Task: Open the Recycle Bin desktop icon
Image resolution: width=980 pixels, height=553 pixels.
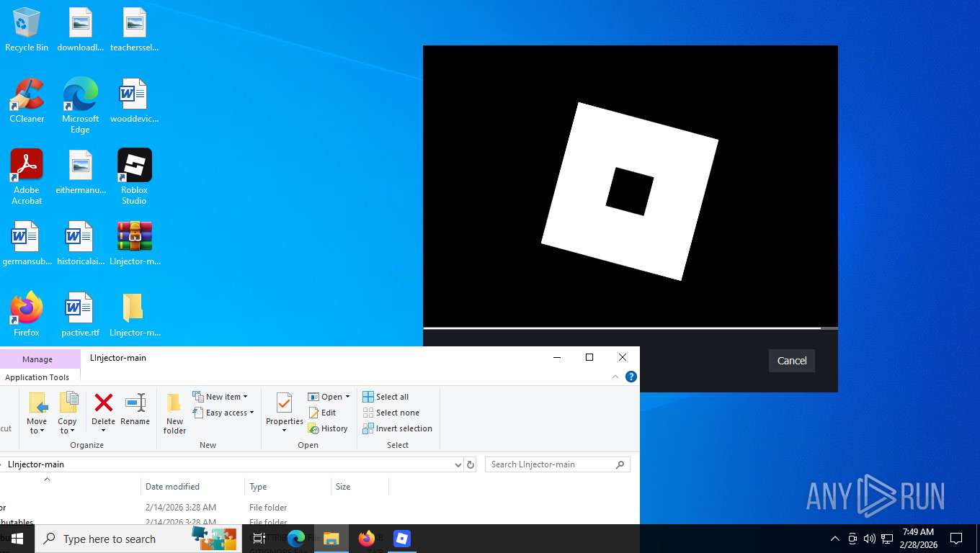Action: click(27, 30)
